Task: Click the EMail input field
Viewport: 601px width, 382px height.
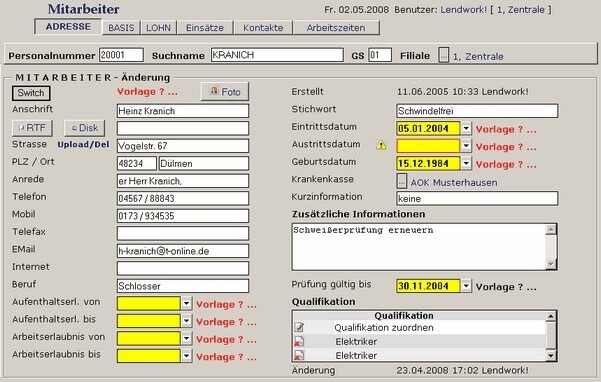Action: click(183, 251)
